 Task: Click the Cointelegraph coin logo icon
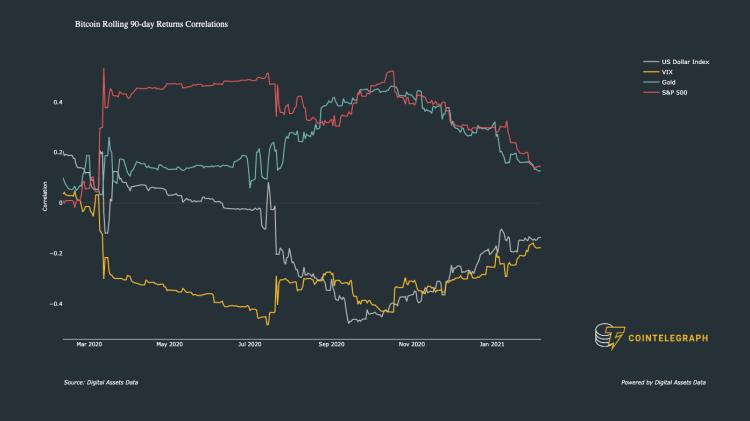[x=609, y=336]
